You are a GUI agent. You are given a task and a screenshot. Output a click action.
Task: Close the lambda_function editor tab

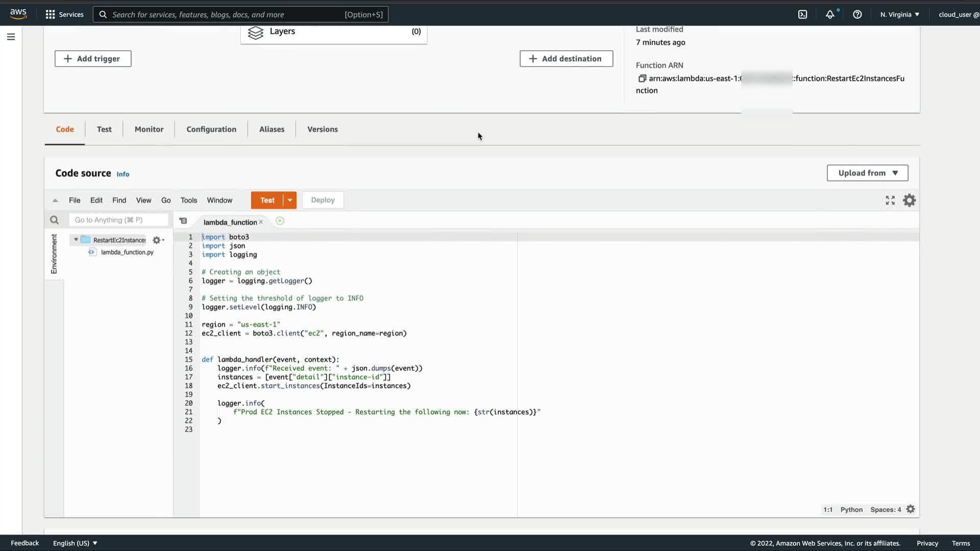(261, 222)
